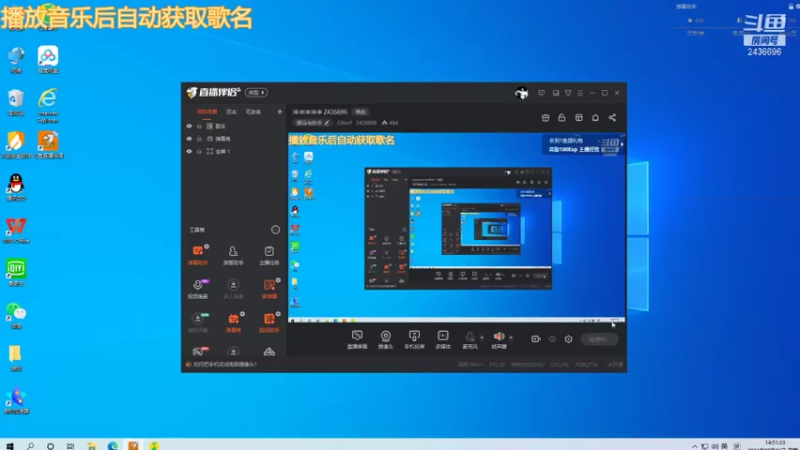Image resolution: width=800 pixels, height=450 pixels.
Task: Open the orange tool at right of third toolbox row
Action: pos(269,322)
